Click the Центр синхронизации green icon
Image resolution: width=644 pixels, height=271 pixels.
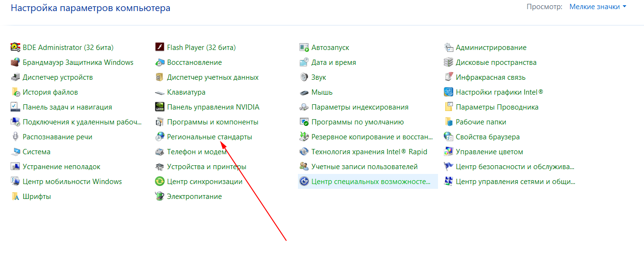[x=160, y=182]
